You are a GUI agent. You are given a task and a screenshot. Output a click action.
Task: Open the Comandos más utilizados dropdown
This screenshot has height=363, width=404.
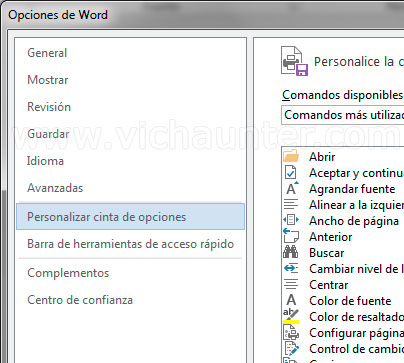[343, 115]
